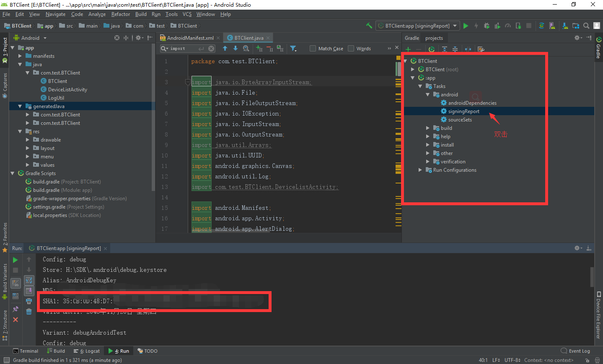Click the Search Everywhere magnifier icon
This screenshot has height=364, width=603.
[x=586, y=26]
